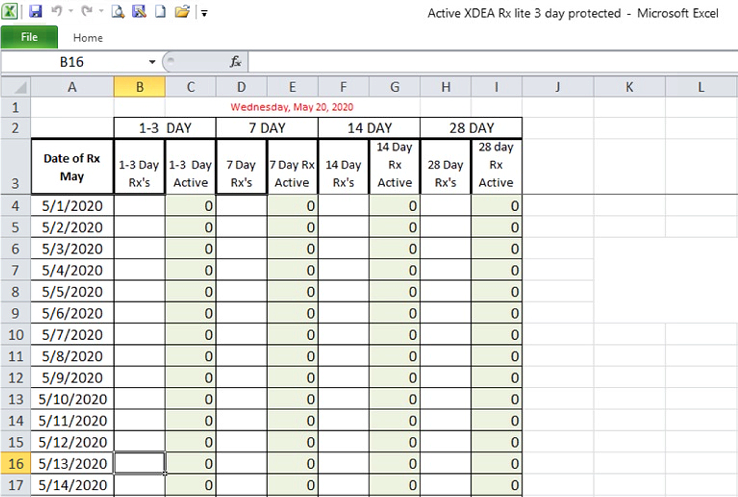Click the Excel application icon
The width and height of the screenshot is (738, 497).
(10, 11)
